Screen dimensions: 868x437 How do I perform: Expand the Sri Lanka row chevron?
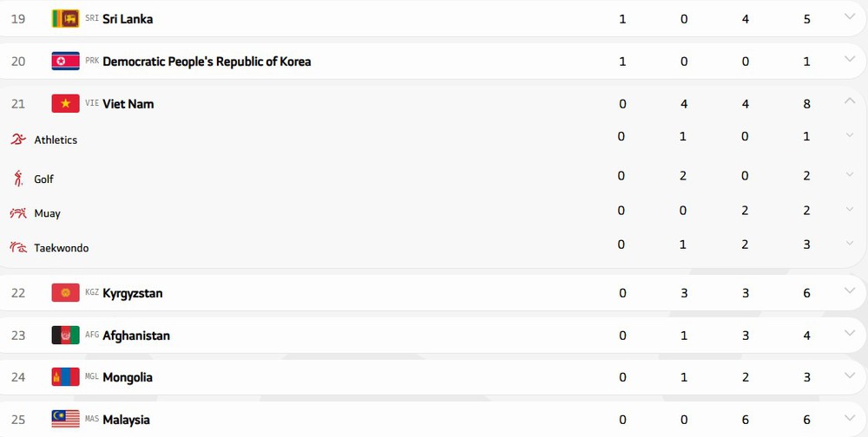[850, 16]
